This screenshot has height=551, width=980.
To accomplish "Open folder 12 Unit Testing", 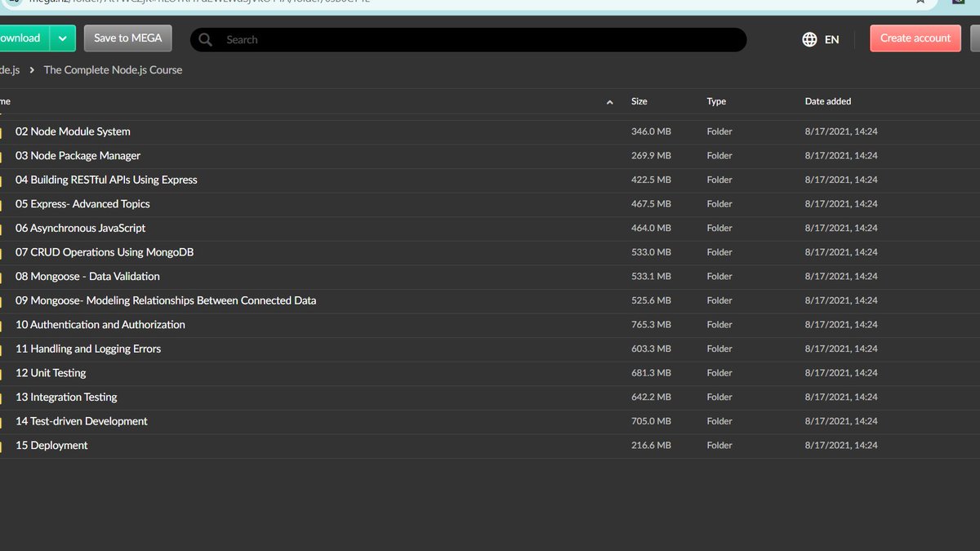I will click(x=51, y=373).
